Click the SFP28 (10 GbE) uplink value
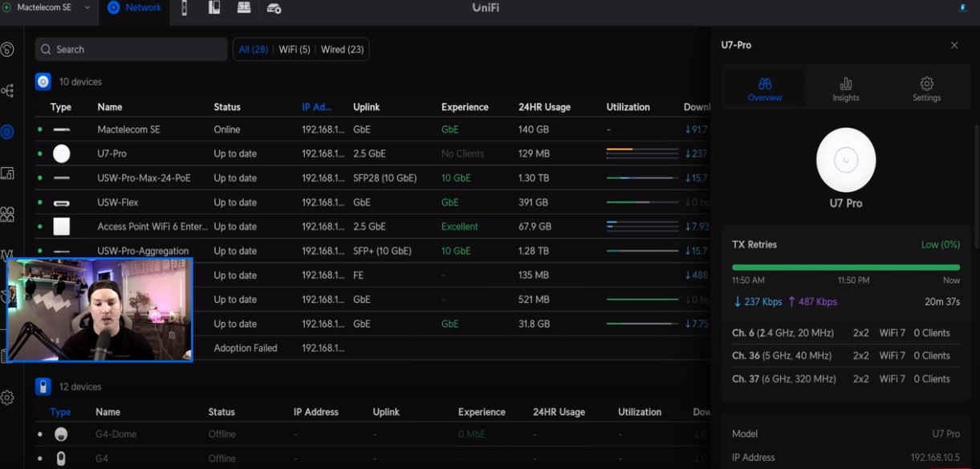 point(385,178)
